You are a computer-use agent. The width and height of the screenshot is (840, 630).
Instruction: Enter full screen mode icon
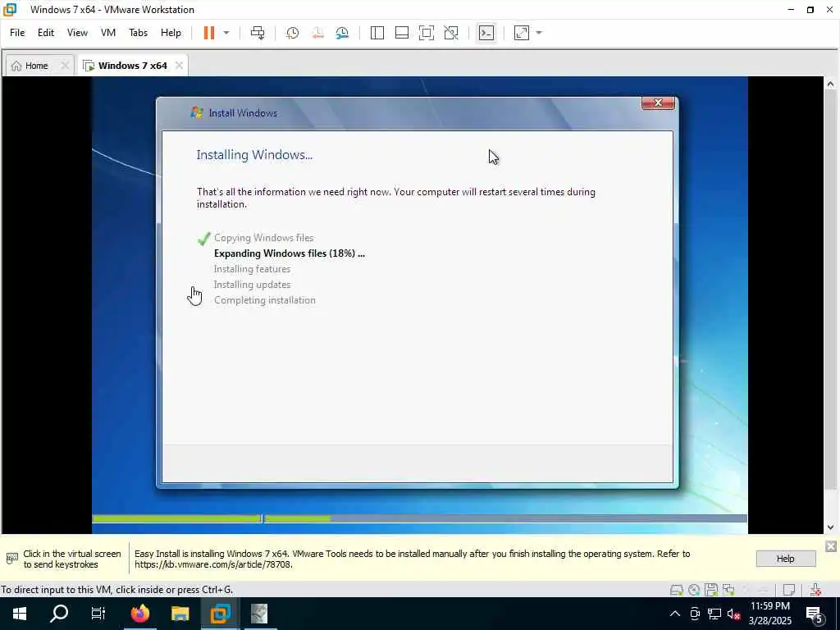pos(427,33)
